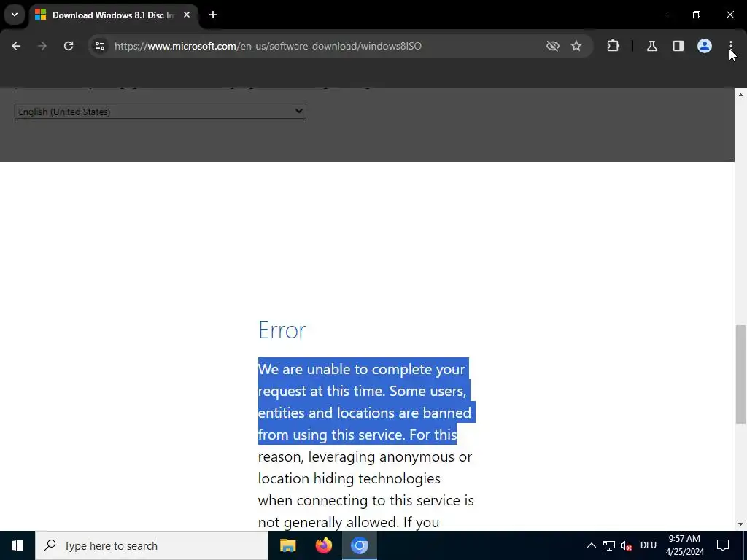
Task: Open the notification center icon
Action: (x=723, y=545)
